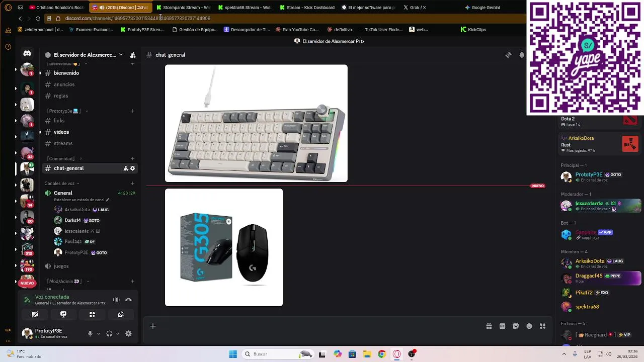Open the bienvenido channel
644x362 pixels.
click(89, 73)
